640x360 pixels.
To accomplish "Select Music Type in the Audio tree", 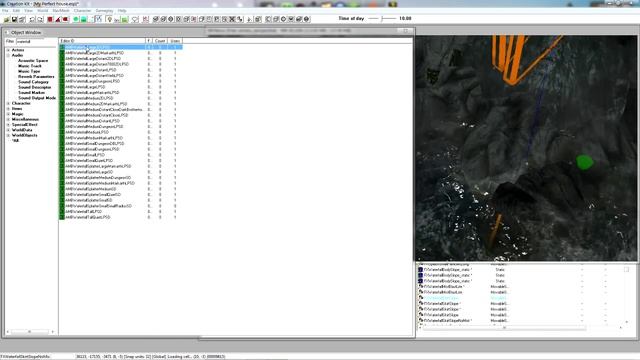I will 29,71.
